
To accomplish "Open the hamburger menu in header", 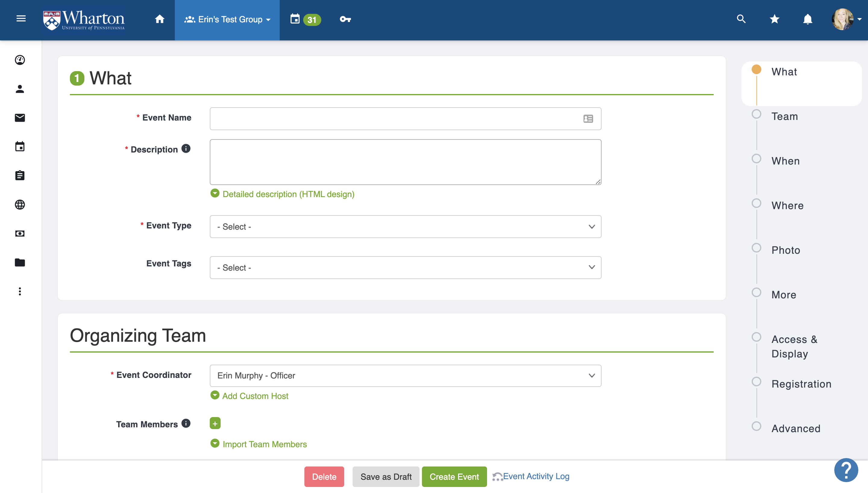I will [21, 19].
